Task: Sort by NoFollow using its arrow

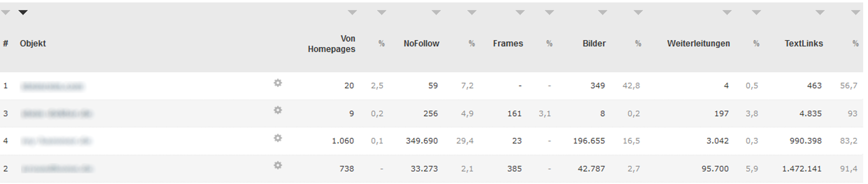Action: (x=436, y=12)
